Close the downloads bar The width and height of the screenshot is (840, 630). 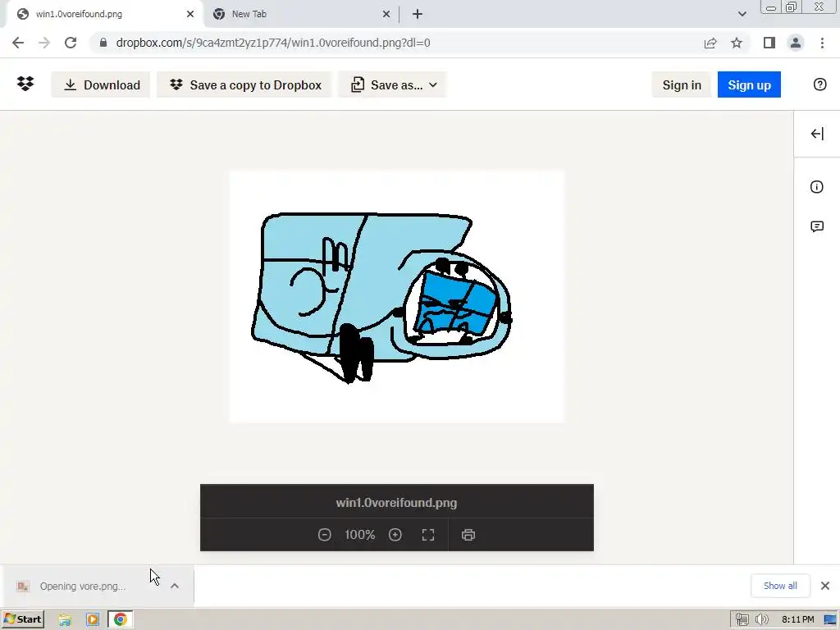pos(825,586)
